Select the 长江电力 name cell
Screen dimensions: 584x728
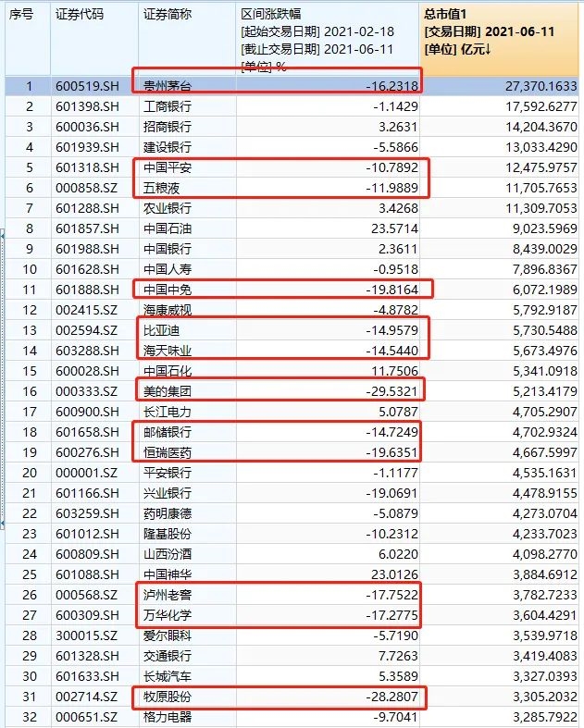point(168,412)
